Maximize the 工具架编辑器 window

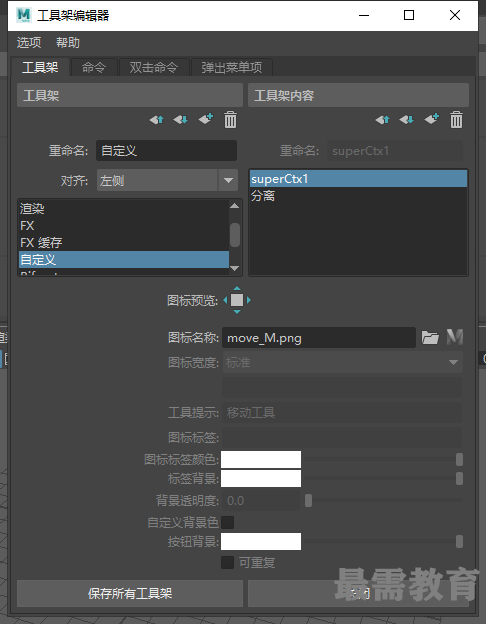[x=409, y=16]
